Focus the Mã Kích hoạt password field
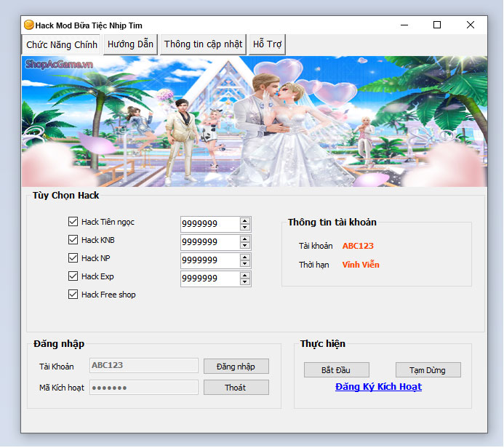The image size is (504, 448). click(x=144, y=388)
